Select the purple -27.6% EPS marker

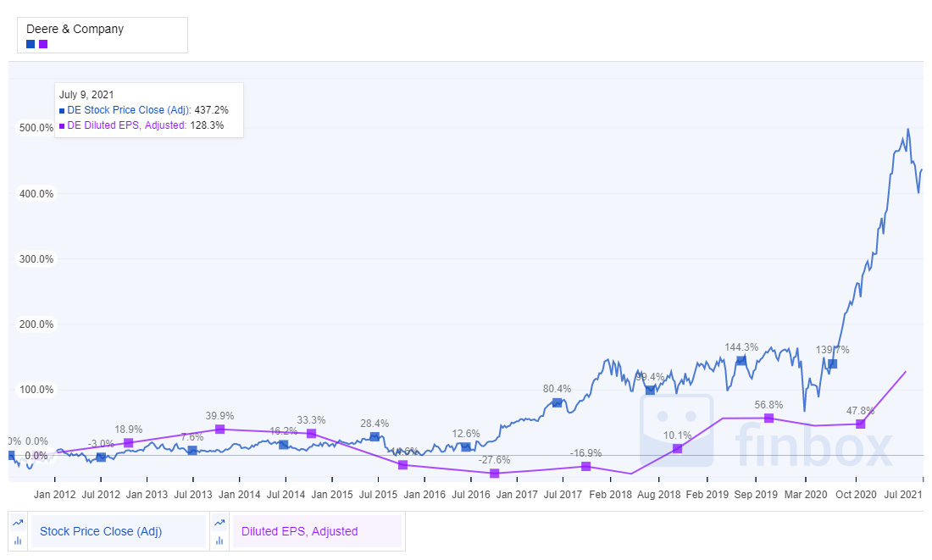(x=495, y=474)
